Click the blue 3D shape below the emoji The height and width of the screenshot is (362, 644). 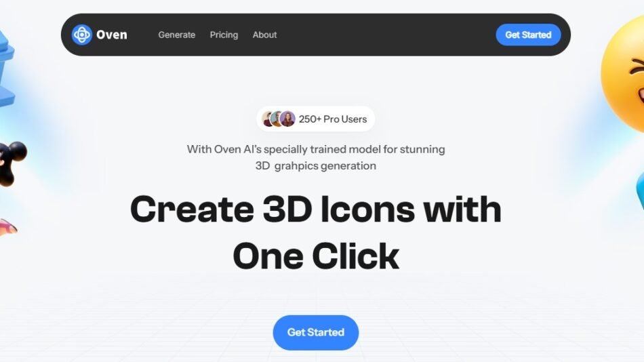640,189
